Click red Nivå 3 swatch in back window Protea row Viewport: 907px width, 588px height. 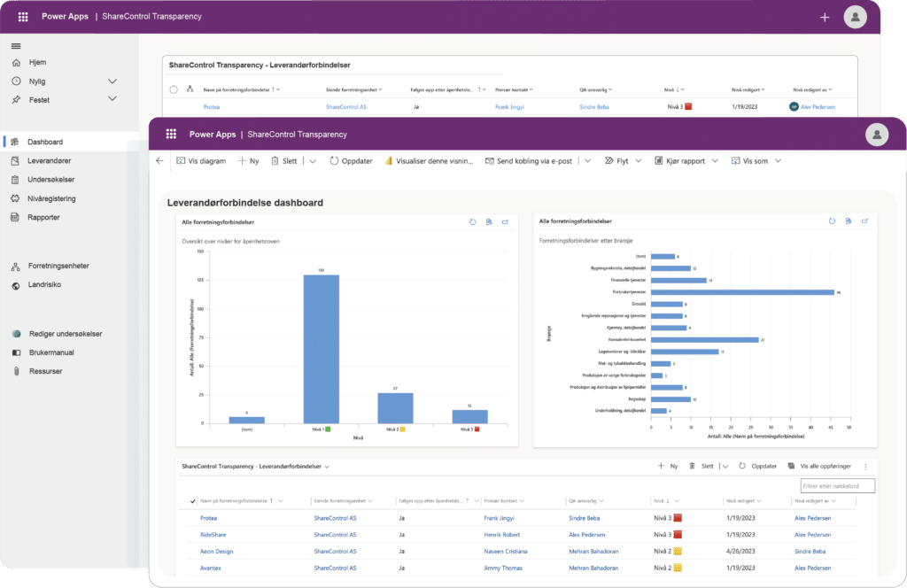click(688, 106)
